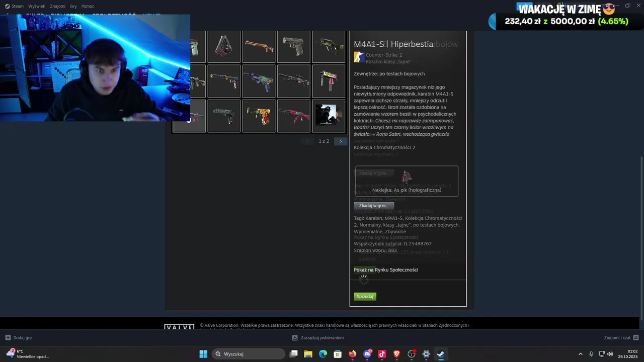Select the music kit inventory item
This screenshot has height=362, width=644.
pos(329,116)
